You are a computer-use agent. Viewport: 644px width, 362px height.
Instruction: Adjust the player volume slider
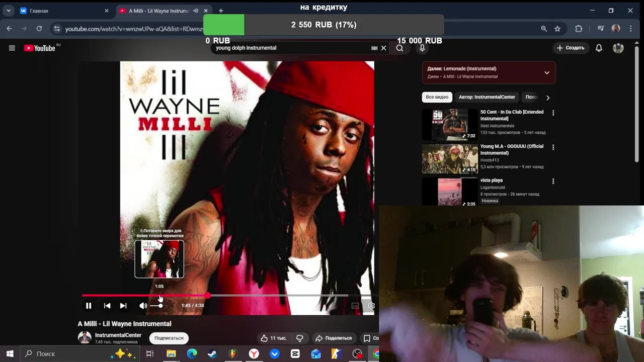click(x=156, y=306)
